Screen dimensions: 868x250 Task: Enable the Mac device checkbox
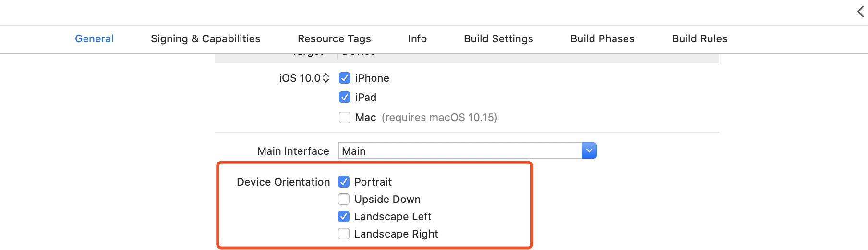[x=345, y=117]
